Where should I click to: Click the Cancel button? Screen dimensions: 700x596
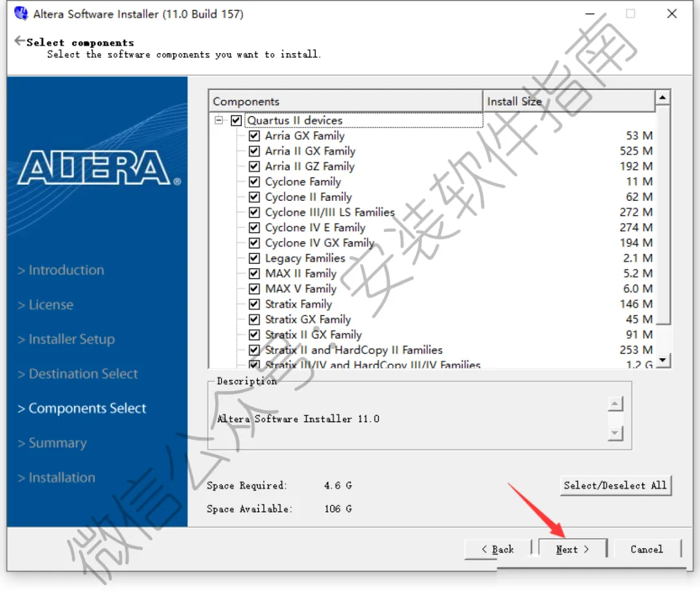coord(647,549)
